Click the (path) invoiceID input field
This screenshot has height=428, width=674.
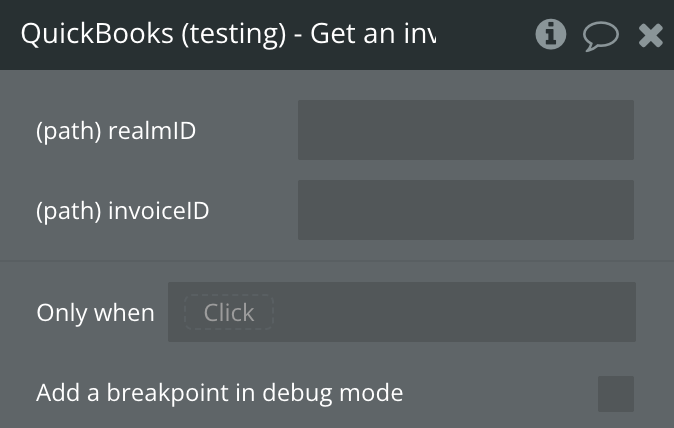[465, 210]
